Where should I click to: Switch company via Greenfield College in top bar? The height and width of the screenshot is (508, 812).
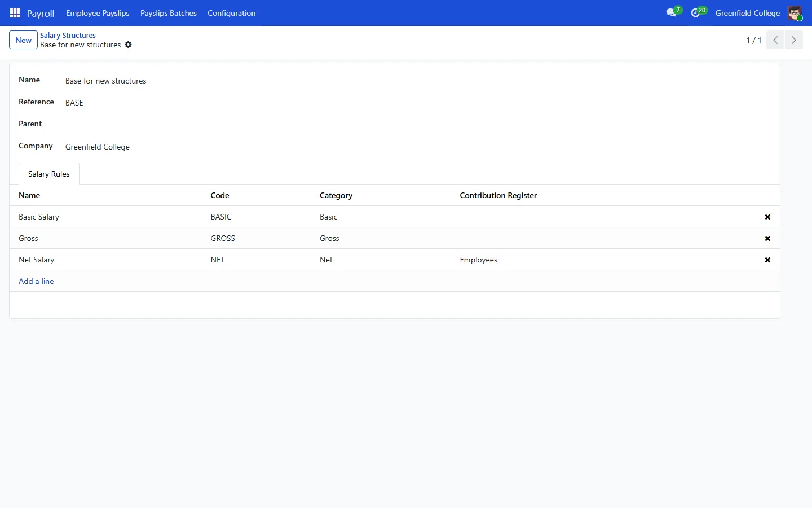click(x=748, y=13)
